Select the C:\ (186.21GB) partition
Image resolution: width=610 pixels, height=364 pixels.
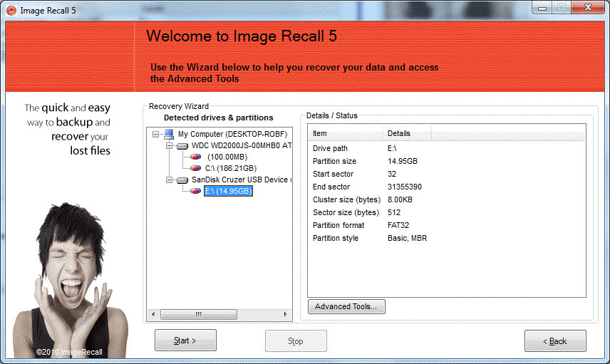[x=231, y=168]
